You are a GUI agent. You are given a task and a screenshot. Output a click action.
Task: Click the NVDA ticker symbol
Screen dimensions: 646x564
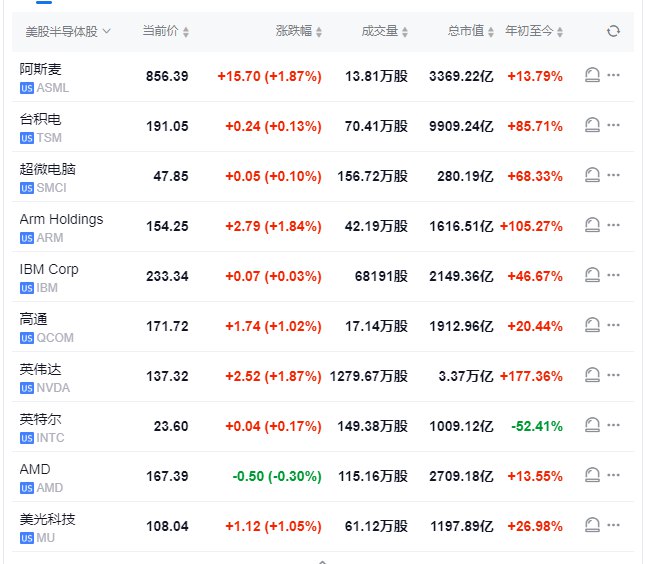pos(53,388)
